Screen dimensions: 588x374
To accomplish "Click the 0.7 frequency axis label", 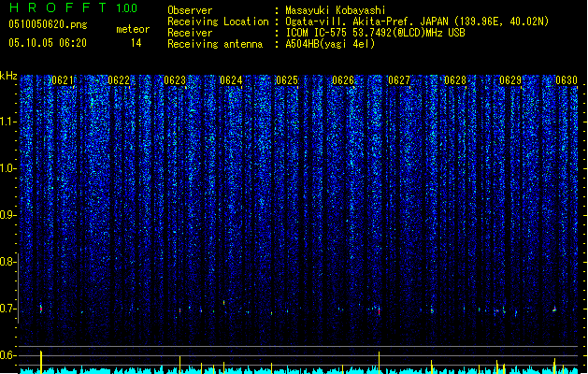I will [x=7, y=309].
